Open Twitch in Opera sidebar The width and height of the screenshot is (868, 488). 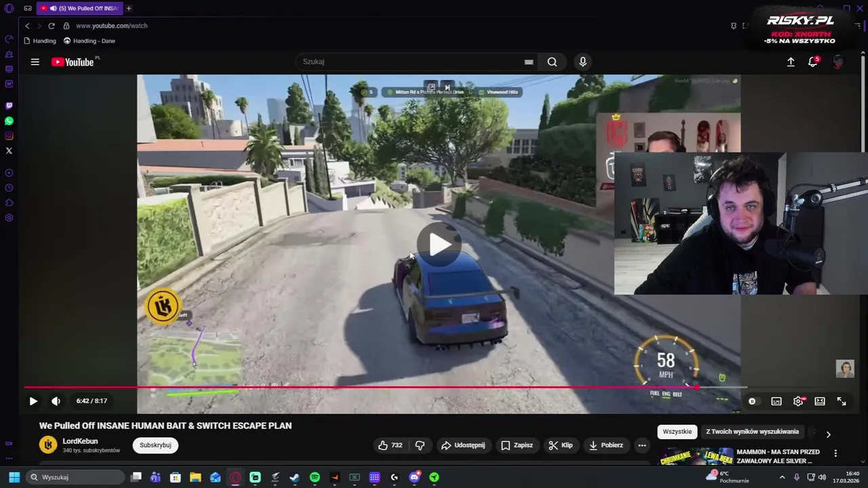[x=9, y=106]
